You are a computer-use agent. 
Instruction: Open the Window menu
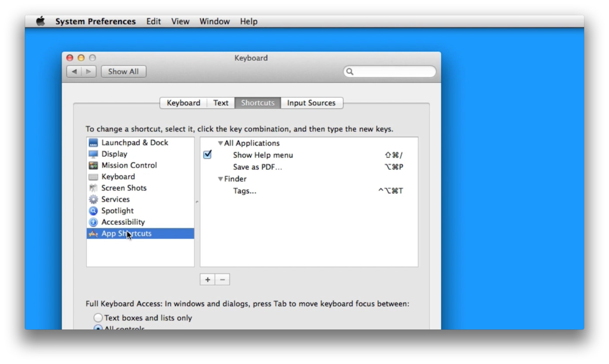(x=215, y=21)
